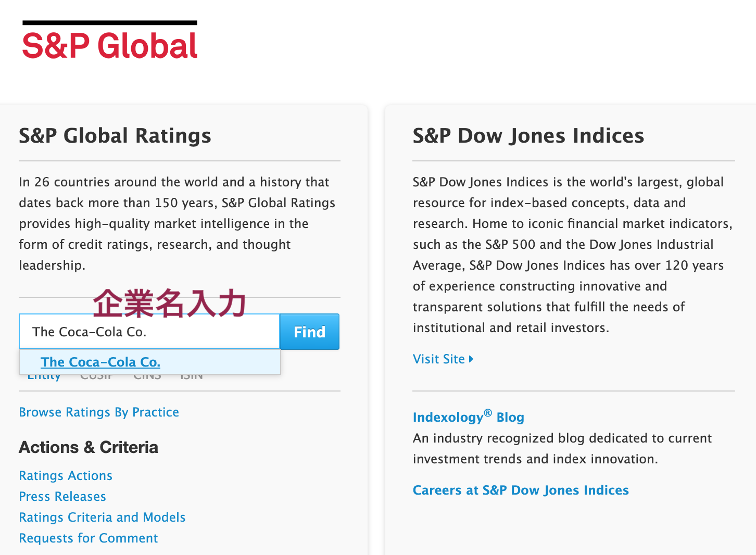Click the S&P Global logo
The width and height of the screenshot is (756, 555).
pyautogui.click(x=110, y=40)
